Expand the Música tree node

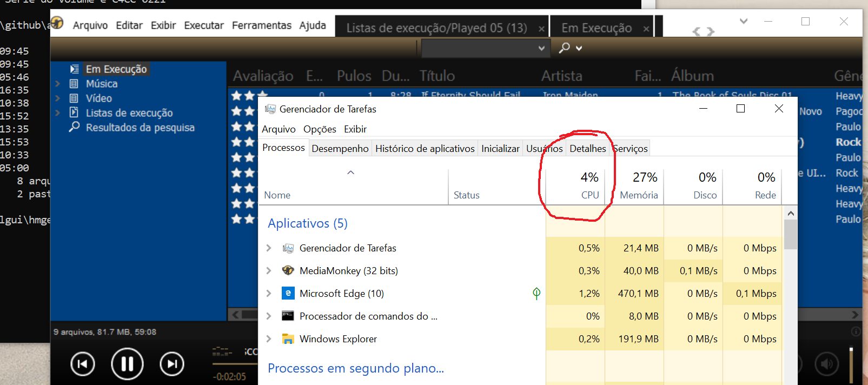pyautogui.click(x=57, y=84)
